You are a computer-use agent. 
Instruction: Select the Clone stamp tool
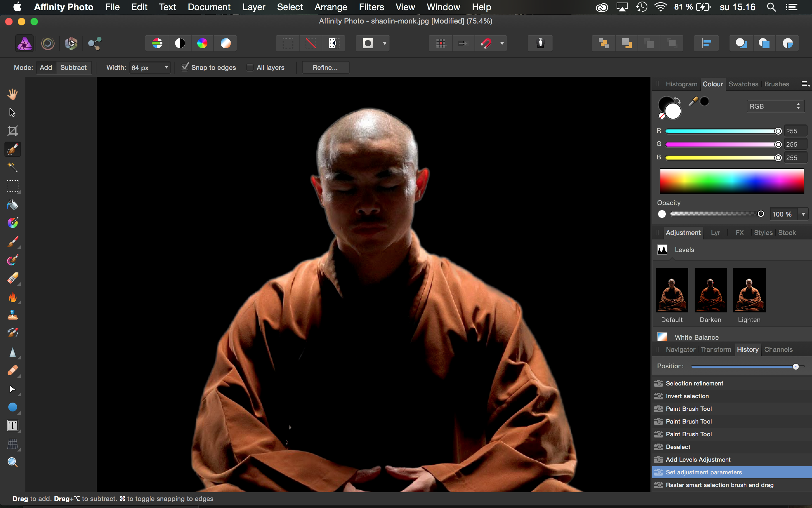[12, 315]
